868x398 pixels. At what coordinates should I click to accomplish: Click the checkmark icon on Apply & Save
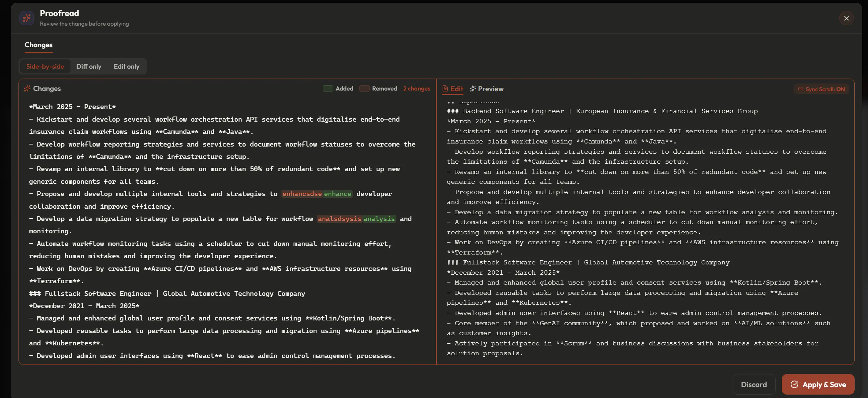[794, 384]
